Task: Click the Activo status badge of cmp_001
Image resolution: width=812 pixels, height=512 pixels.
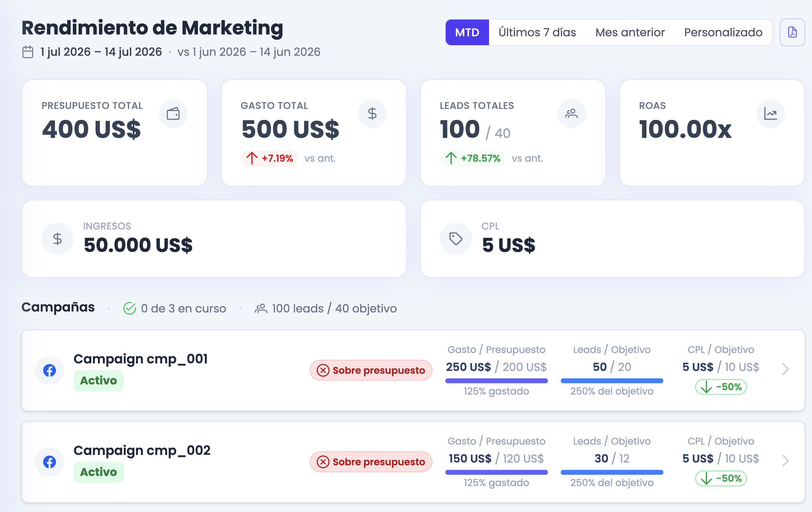Action: point(99,380)
